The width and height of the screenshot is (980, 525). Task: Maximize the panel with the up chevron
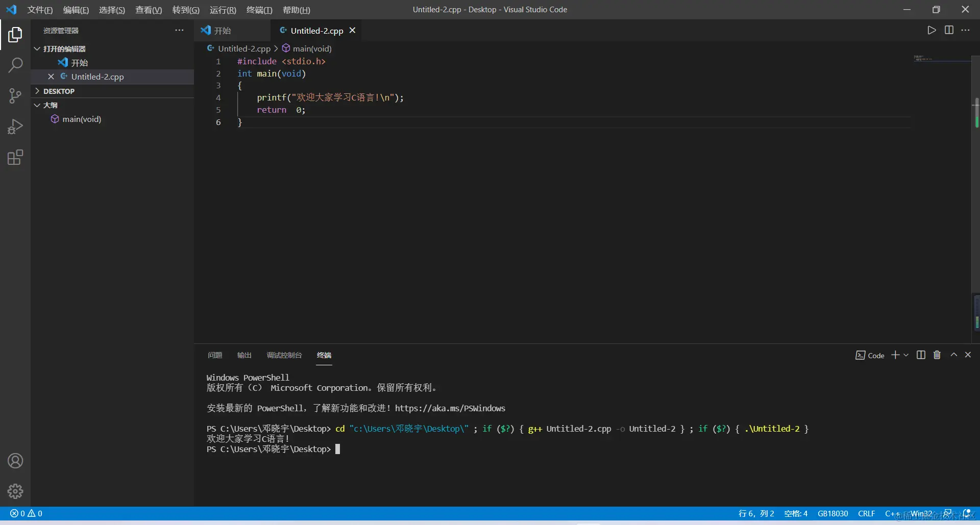[953, 355]
